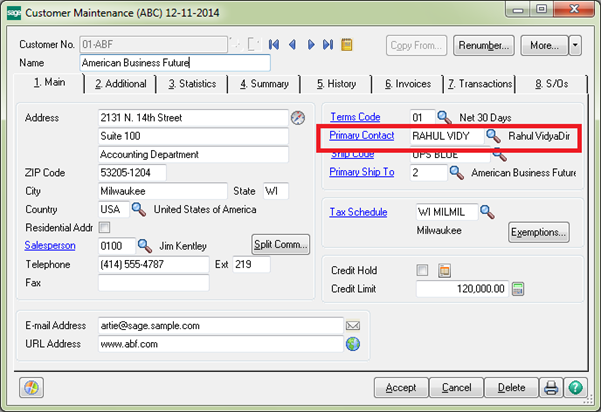Screen dimensions: 601x412
Task: Click the E-mail Address field
Action: 221,326
